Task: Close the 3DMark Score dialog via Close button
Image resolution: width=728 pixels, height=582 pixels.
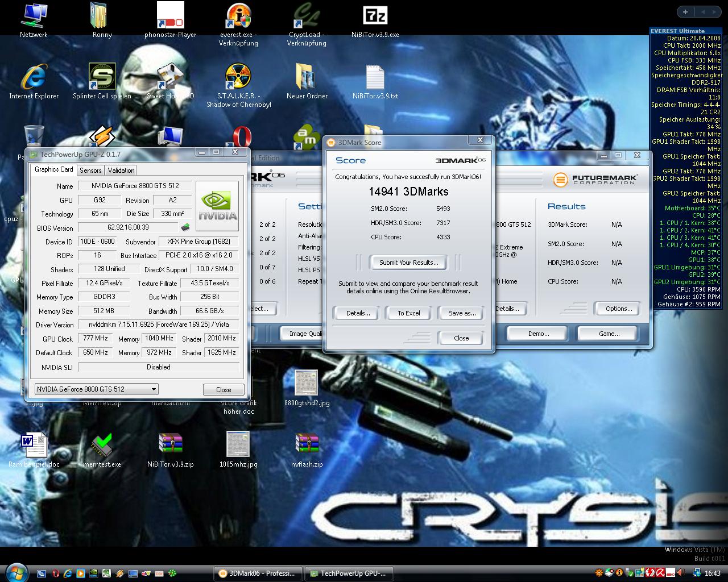Action: click(x=461, y=338)
